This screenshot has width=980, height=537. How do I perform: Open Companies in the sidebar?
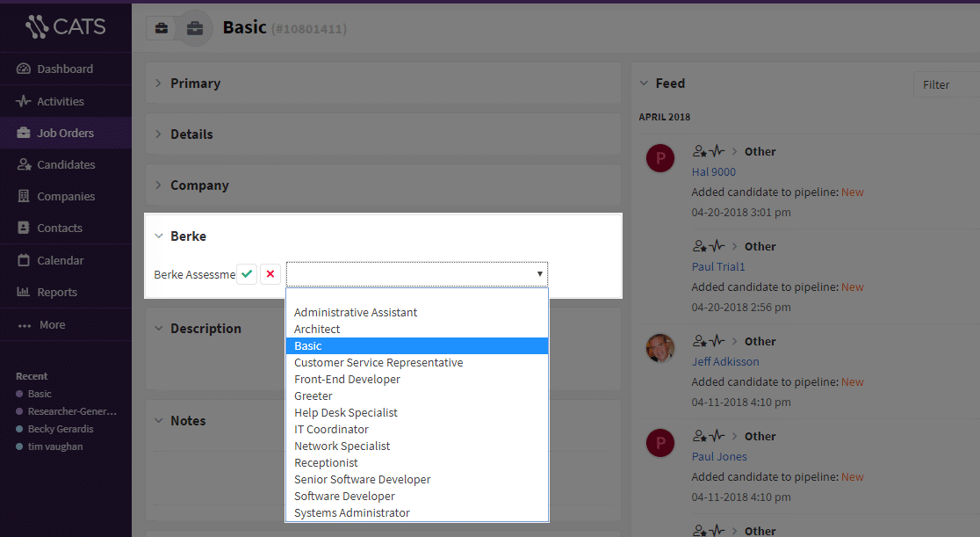click(66, 197)
